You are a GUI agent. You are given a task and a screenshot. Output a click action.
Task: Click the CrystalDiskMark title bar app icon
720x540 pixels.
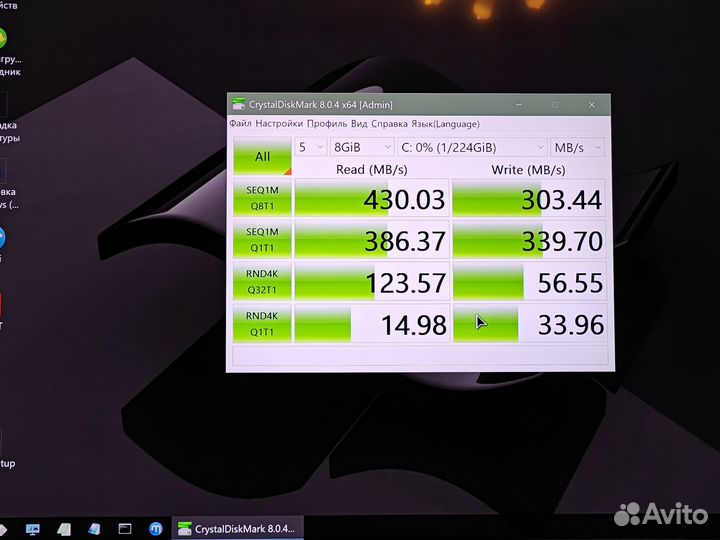[238, 104]
